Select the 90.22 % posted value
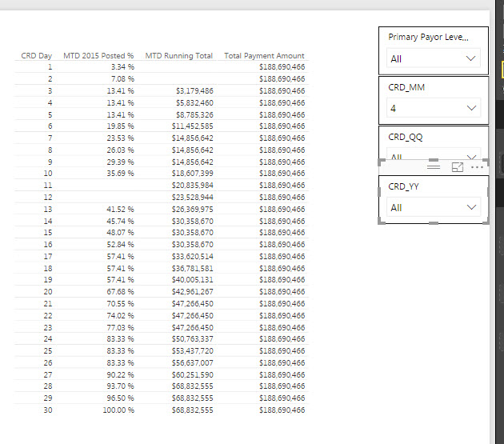504x444 pixels. [x=120, y=375]
